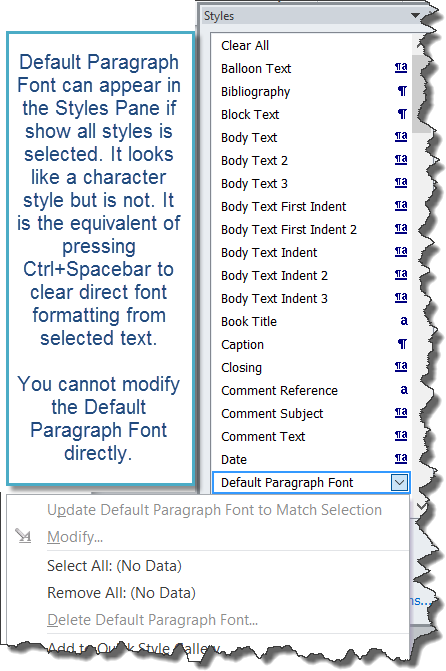
Task: Click linked style icon beside Body Text Indent 2
Action: [401, 275]
